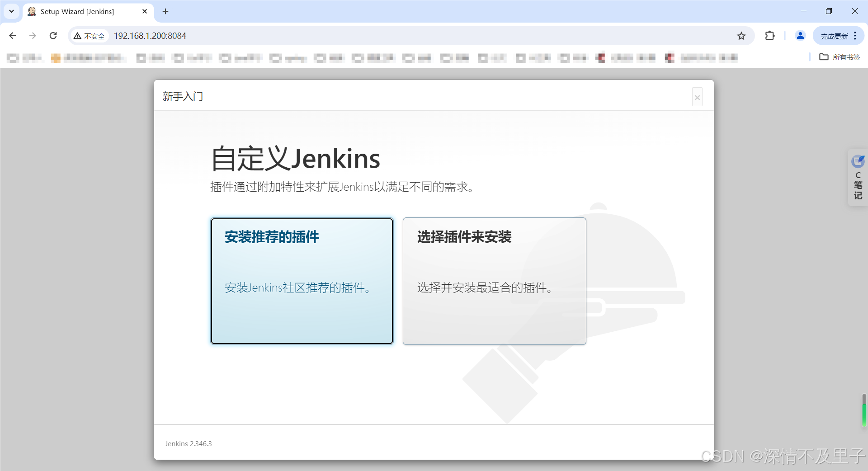Click the browser back arrow
Screen dimensions: 868x471
pos(13,36)
